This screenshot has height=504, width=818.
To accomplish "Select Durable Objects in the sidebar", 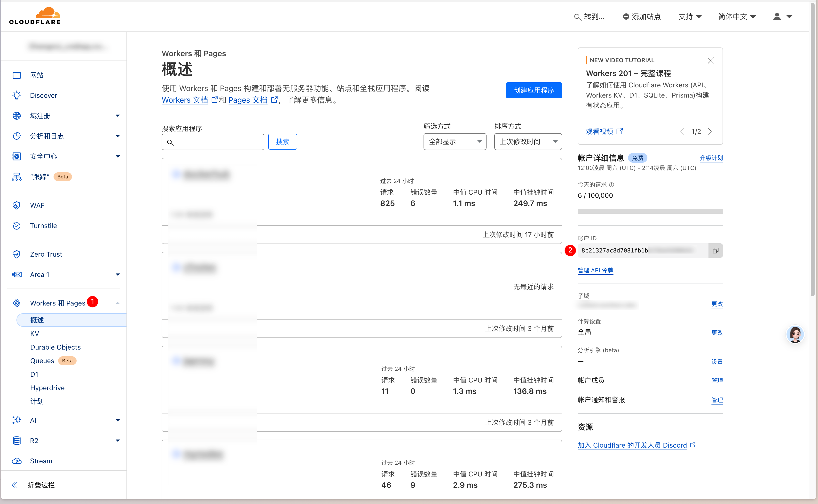I will coord(55,347).
